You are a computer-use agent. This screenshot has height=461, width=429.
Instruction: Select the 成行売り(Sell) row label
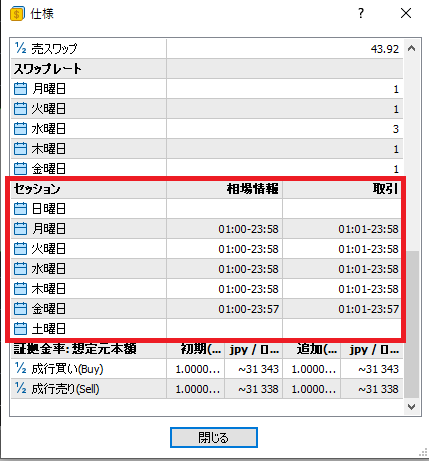pyautogui.click(x=65, y=389)
